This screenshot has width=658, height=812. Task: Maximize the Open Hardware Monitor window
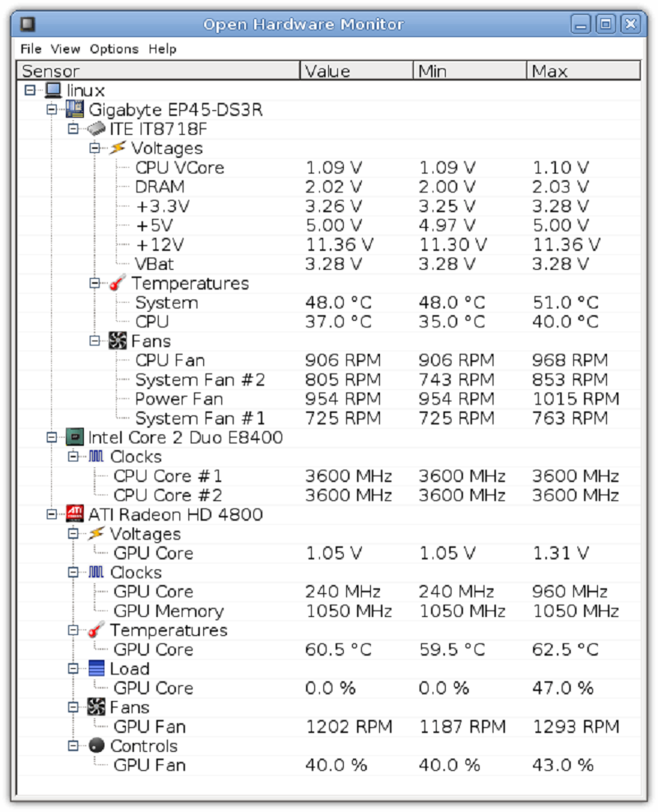[605, 24]
